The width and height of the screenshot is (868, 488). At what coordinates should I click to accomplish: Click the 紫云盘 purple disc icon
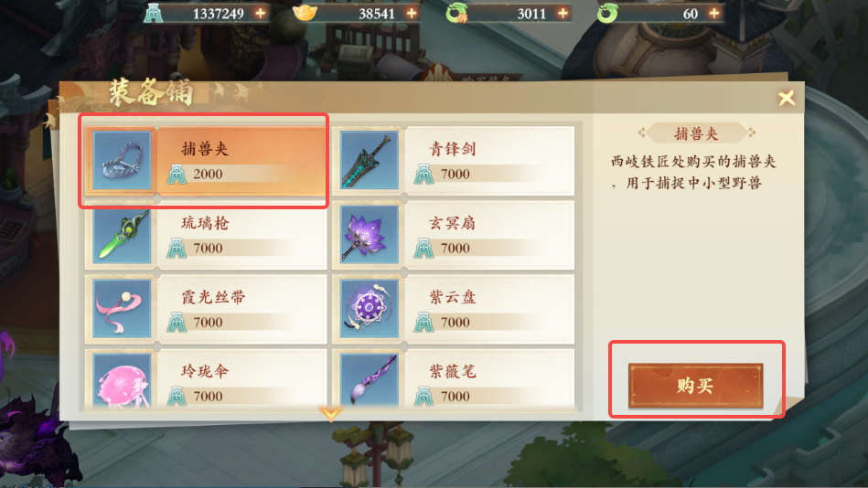pyautogui.click(x=370, y=309)
